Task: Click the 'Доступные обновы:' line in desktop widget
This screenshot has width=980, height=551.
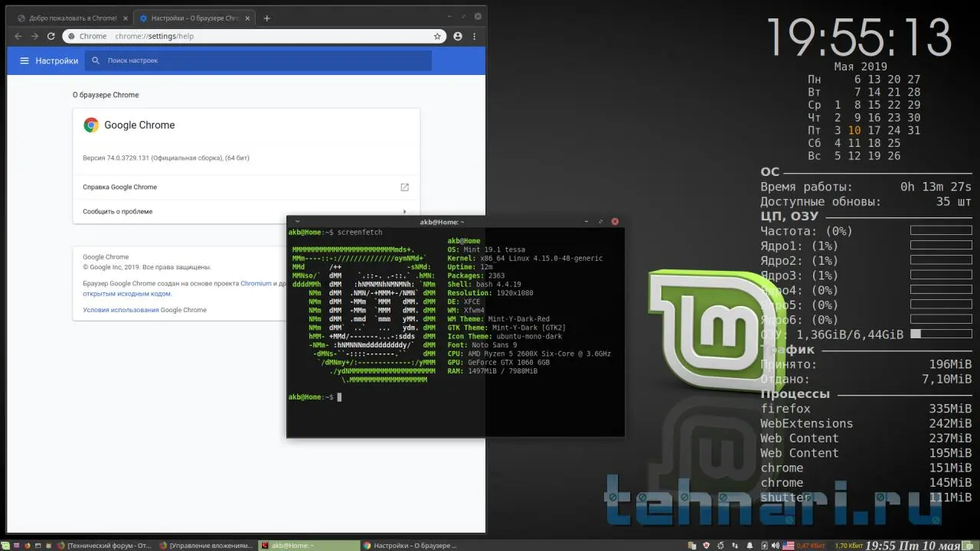Action: coord(866,201)
